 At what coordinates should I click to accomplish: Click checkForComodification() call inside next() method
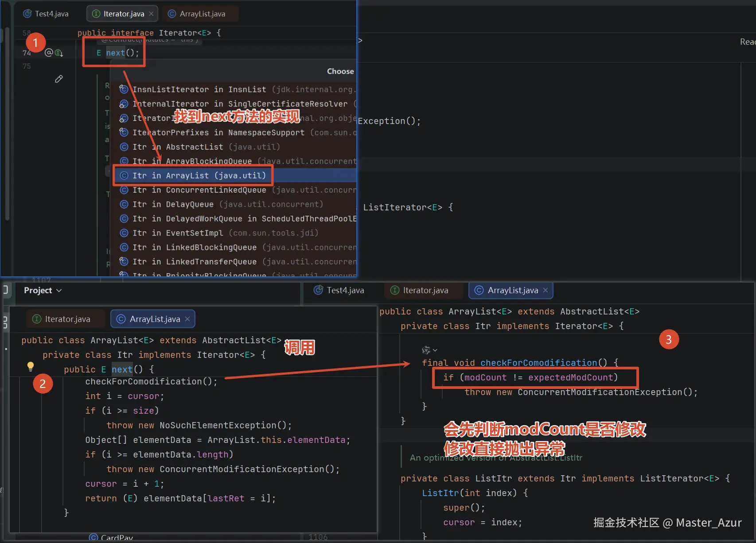151,381
